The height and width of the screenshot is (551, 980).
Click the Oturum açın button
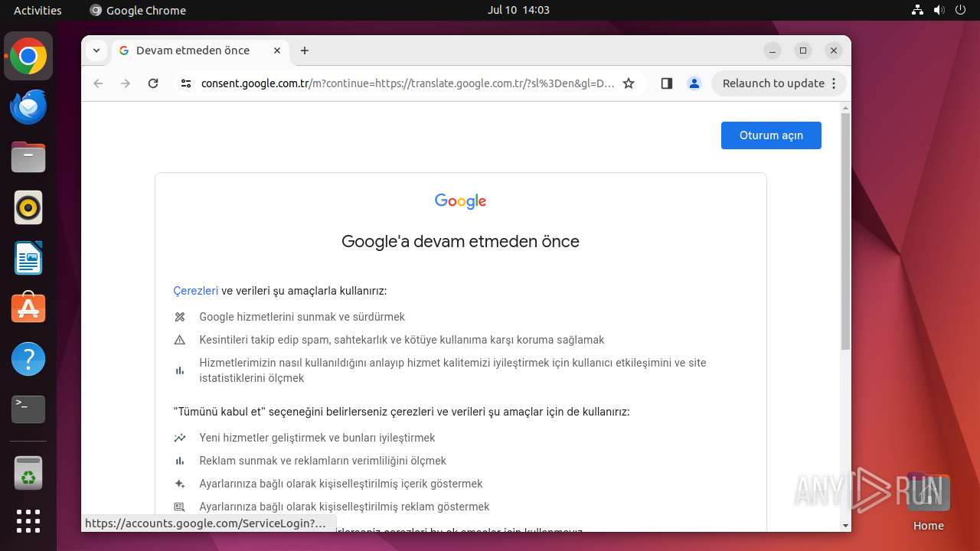[771, 135]
